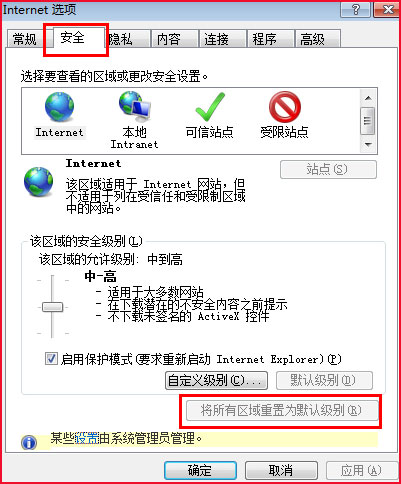
Task: Open 自定义级别 settings button
Action: (x=216, y=380)
